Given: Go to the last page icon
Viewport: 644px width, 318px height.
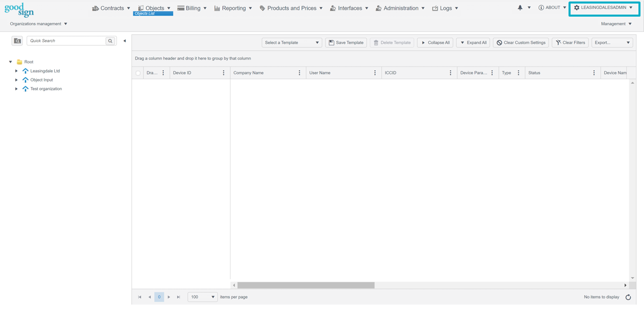Looking at the screenshot, I should (x=178, y=297).
